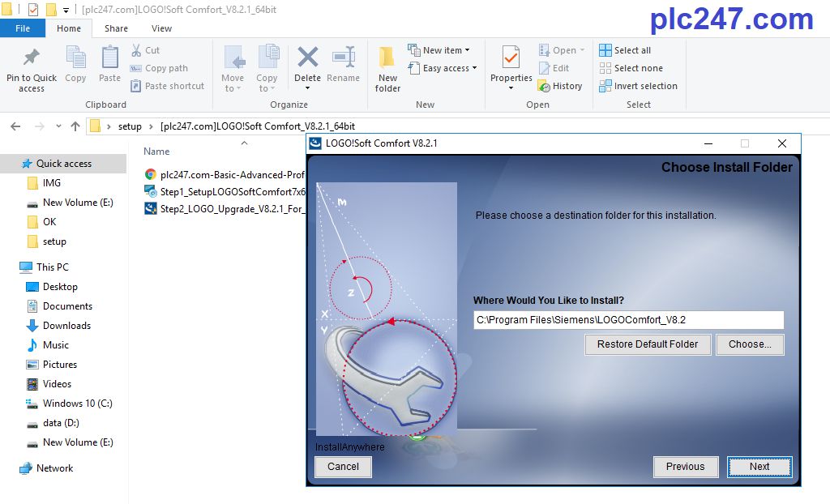Click the Rename ribbon icon
830x504 pixels.
click(x=343, y=58)
